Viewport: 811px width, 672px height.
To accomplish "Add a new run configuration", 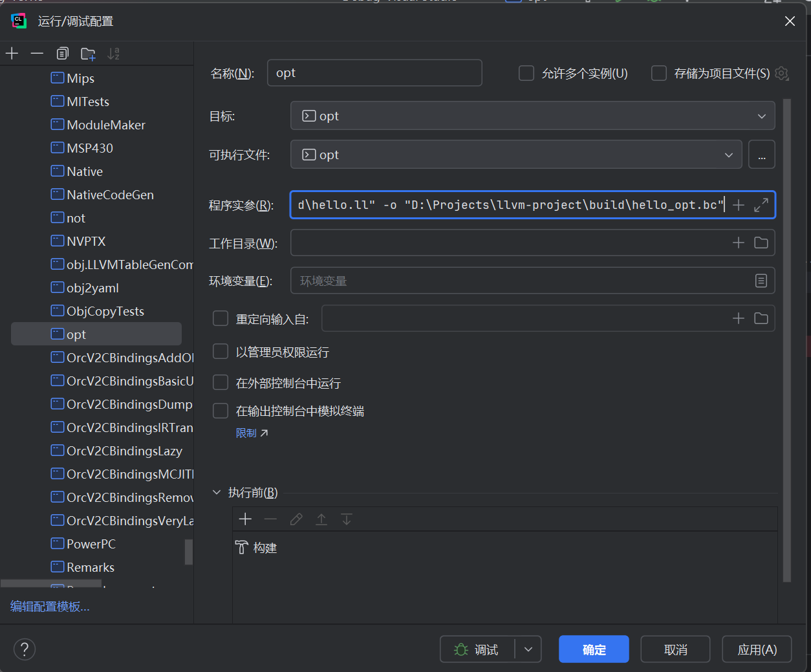I will [12, 54].
